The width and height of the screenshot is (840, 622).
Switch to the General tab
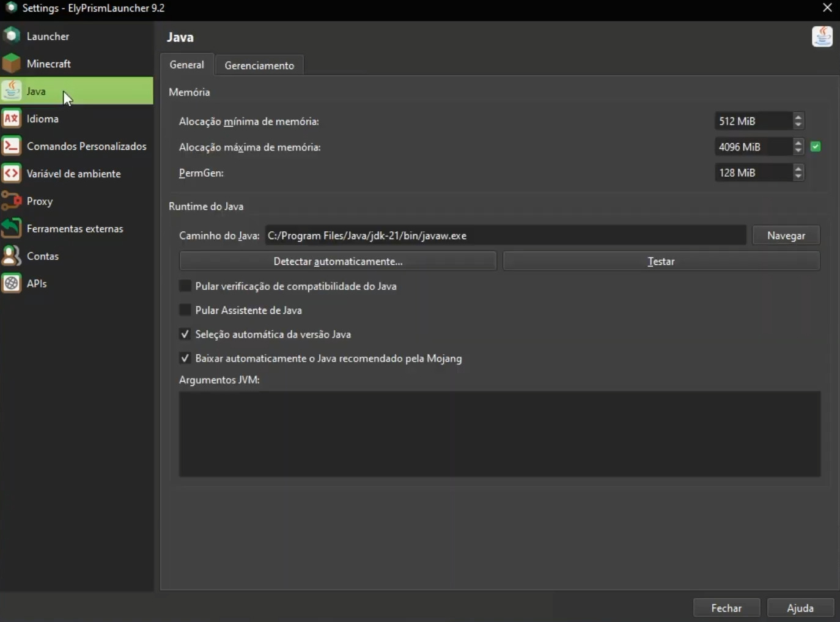[x=187, y=64]
